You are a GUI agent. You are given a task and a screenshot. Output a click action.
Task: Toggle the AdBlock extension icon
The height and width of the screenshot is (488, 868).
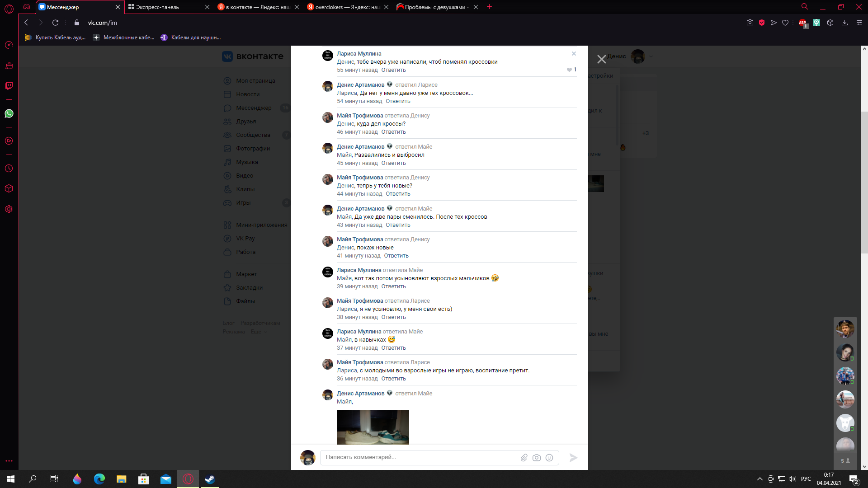coord(802,23)
